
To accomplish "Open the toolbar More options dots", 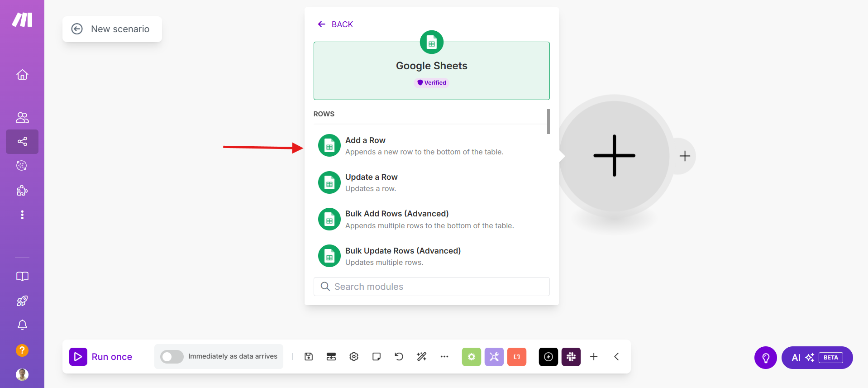I will click(444, 357).
